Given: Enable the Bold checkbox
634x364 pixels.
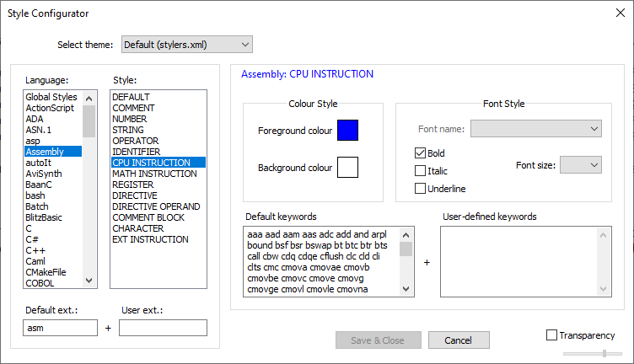Looking at the screenshot, I should click(x=420, y=153).
